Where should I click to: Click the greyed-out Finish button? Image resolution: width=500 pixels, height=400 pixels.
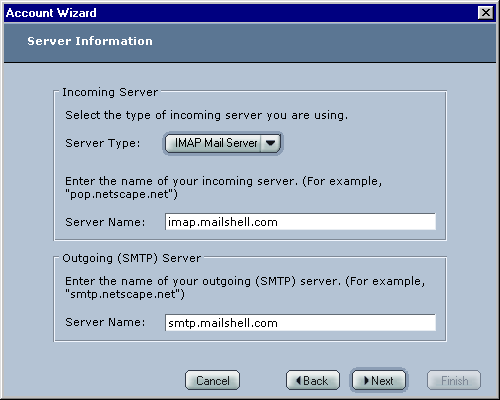click(454, 380)
